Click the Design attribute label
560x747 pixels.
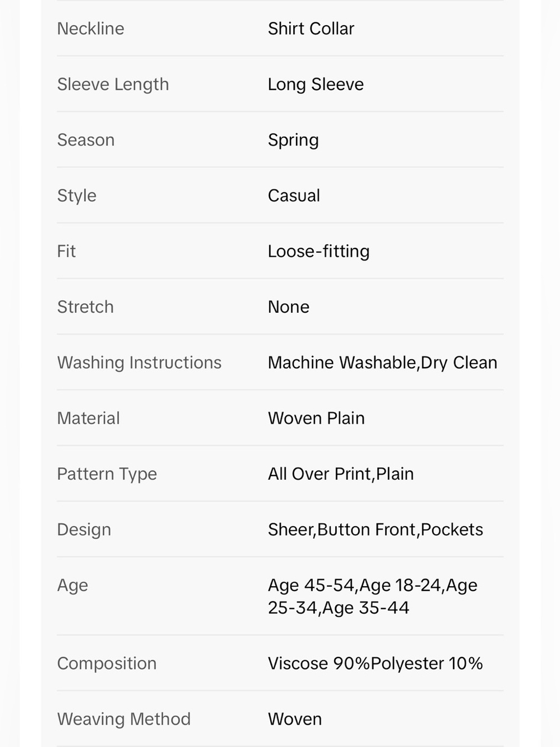84,530
